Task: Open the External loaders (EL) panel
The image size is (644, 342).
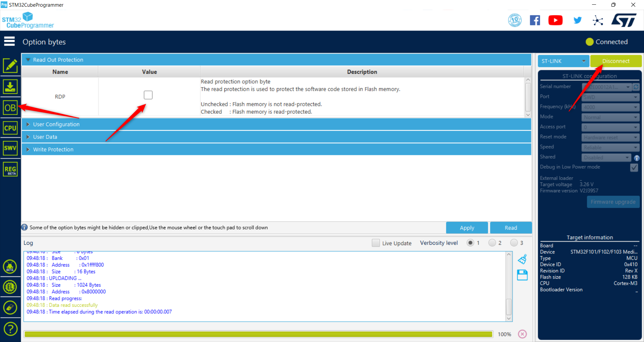Action: [x=10, y=287]
